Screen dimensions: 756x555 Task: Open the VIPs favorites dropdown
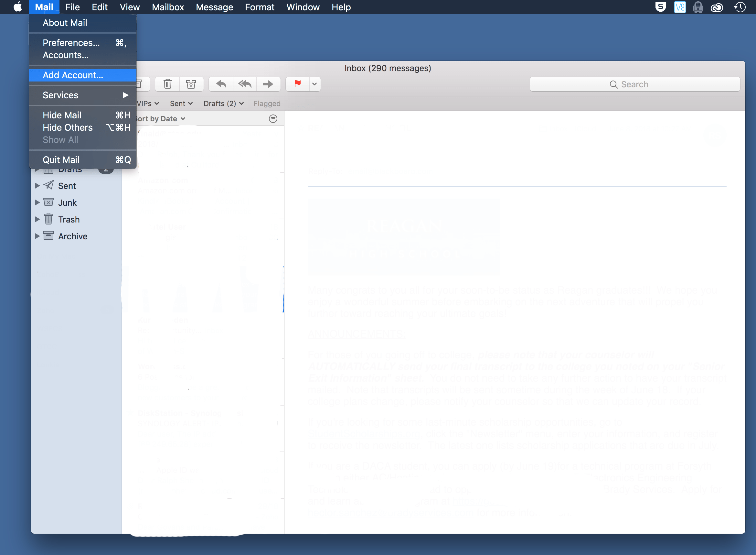(148, 103)
